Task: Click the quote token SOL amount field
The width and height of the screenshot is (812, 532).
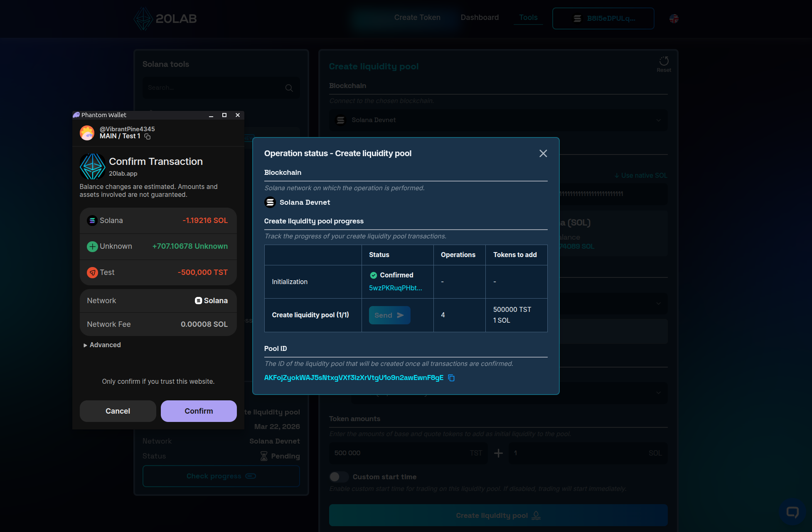Action: (588, 454)
